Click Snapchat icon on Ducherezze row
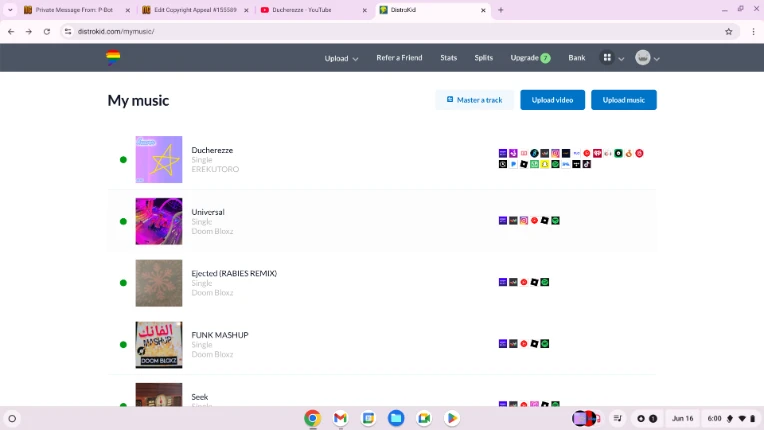 coord(545,164)
